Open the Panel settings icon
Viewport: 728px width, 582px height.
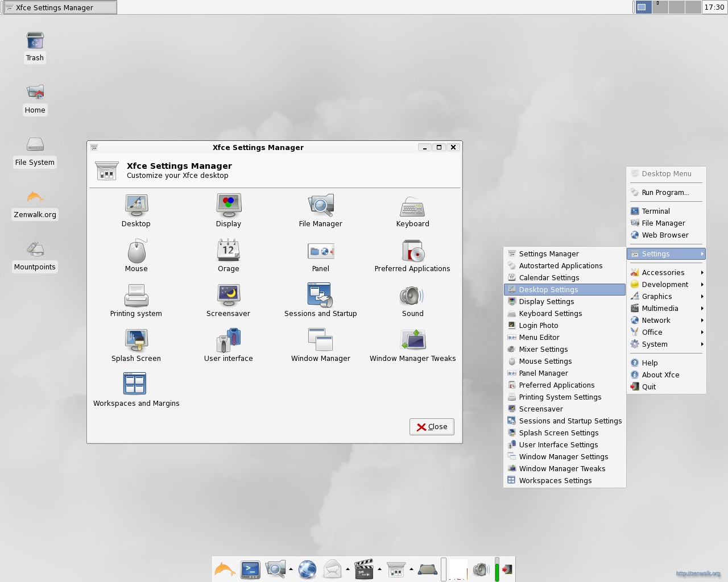coord(321,256)
